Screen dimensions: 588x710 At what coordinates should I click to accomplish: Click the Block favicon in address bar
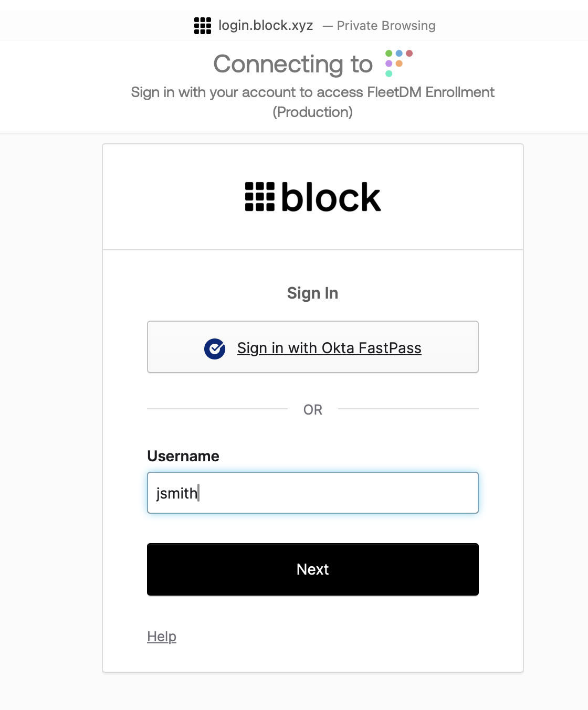(203, 25)
